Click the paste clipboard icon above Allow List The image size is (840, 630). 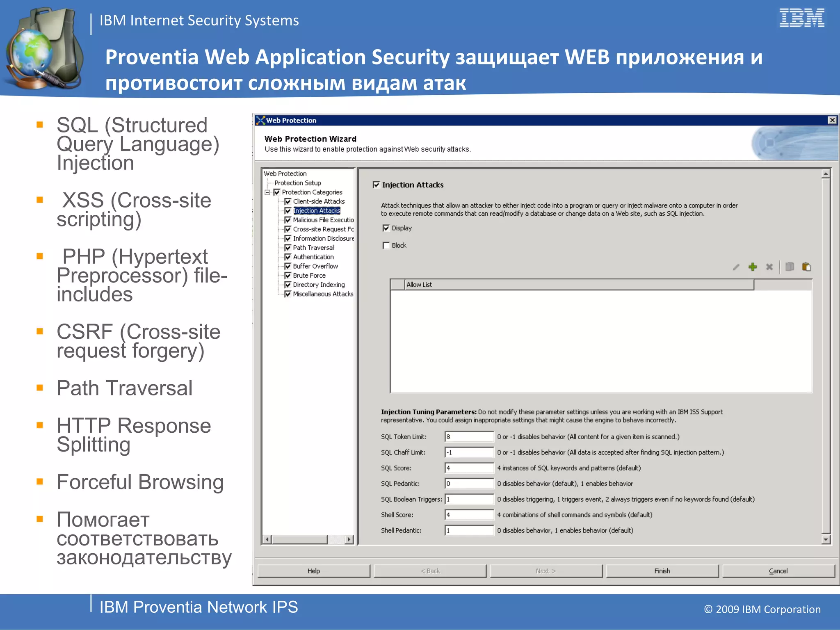806,267
